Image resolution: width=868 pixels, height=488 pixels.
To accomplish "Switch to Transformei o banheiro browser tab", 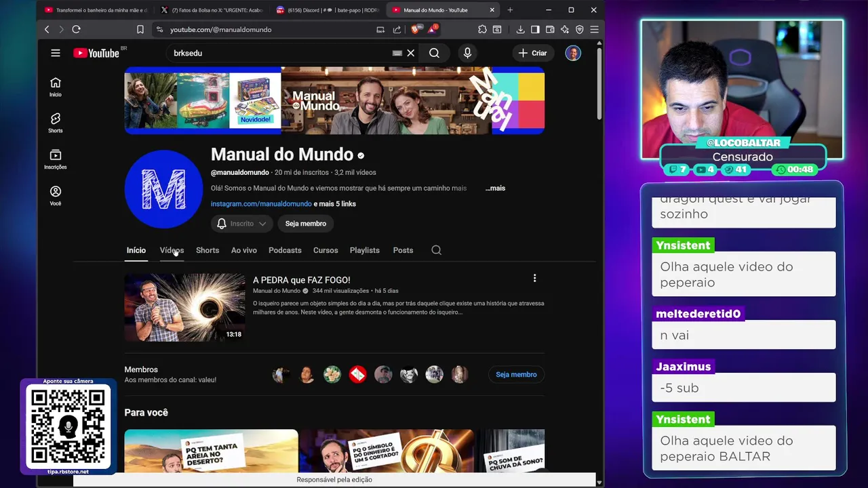I will point(96,10).
